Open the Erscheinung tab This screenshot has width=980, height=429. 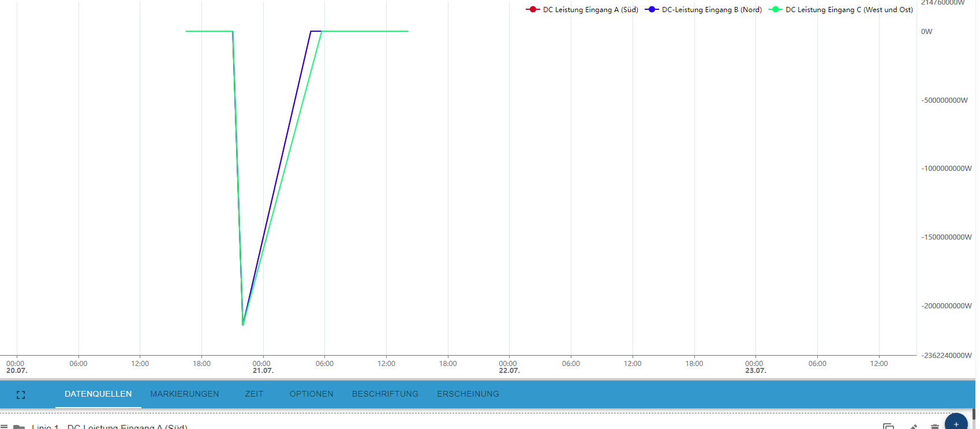pos(467,394)
